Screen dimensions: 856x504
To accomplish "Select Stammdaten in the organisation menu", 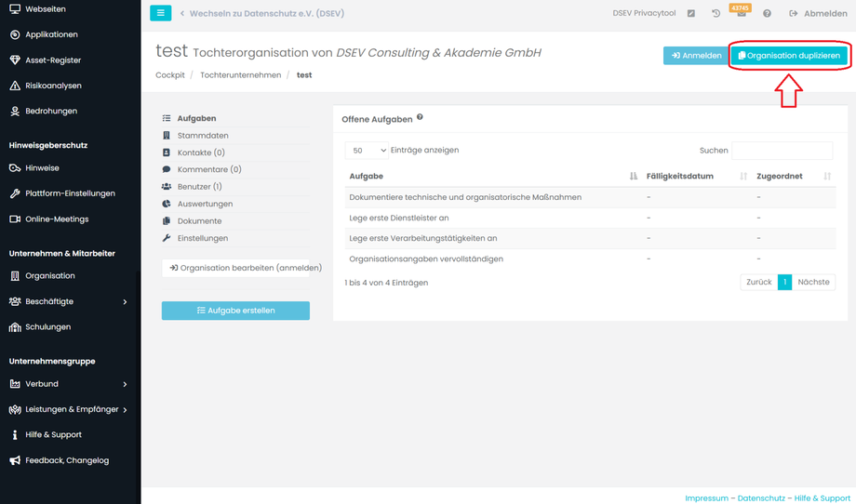I will click(202, 136).
